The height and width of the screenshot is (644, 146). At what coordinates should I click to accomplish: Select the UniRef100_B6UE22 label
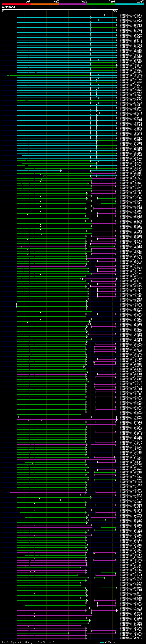point(131,168)
